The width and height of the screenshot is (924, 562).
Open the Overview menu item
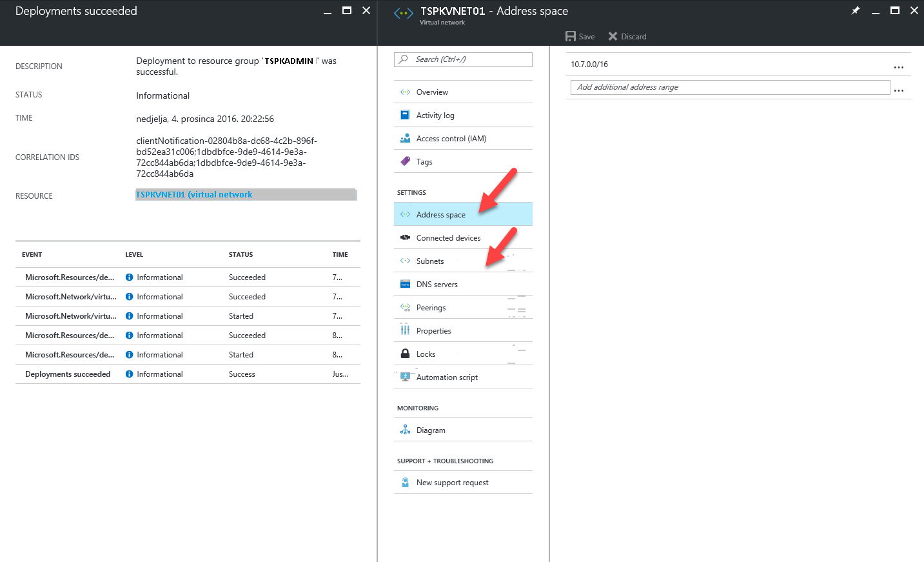(463, 92)
